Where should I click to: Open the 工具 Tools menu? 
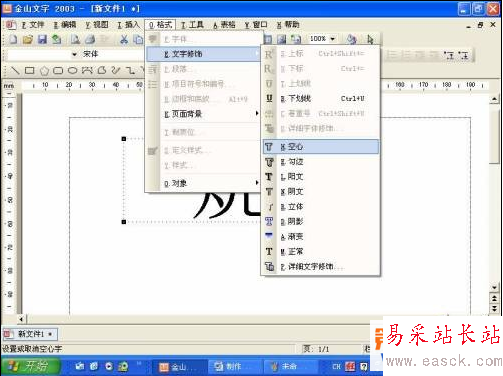pyautogui.click(x=192, y=25)
